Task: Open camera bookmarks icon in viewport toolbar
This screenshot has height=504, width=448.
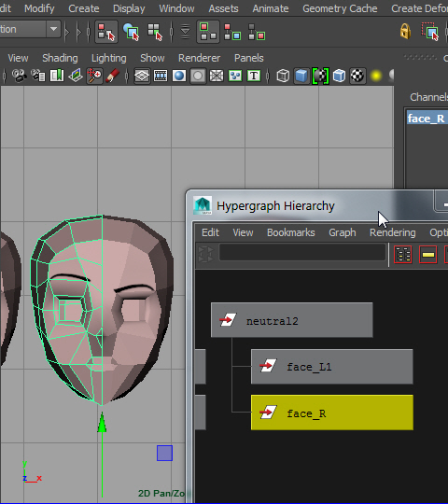Action: 57,76
